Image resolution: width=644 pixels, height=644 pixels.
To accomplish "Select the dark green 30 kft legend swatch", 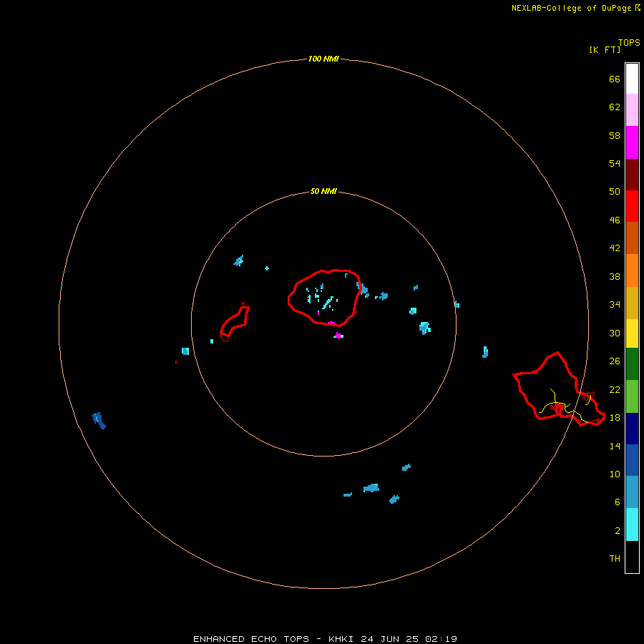I will click(x=632, y=364).
